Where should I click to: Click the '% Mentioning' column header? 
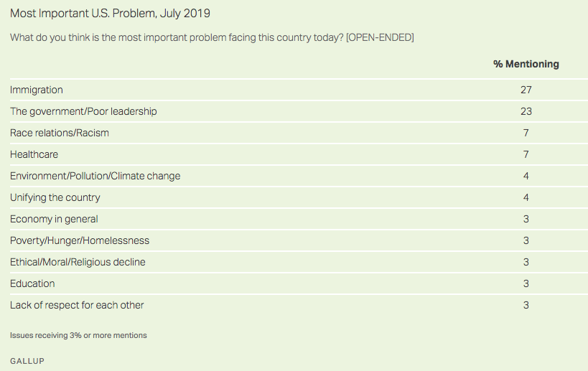[526, 64]
